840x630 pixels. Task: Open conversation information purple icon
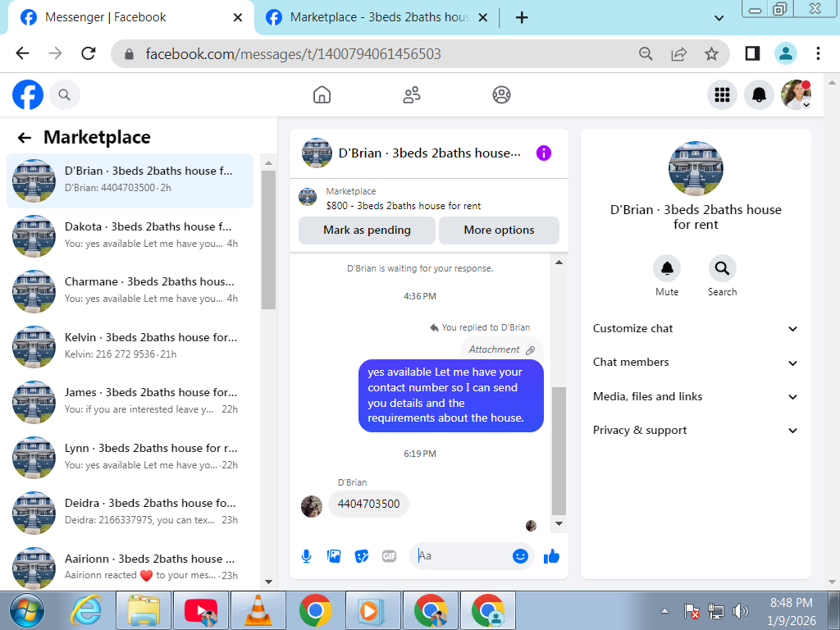[x=544, y=153]
